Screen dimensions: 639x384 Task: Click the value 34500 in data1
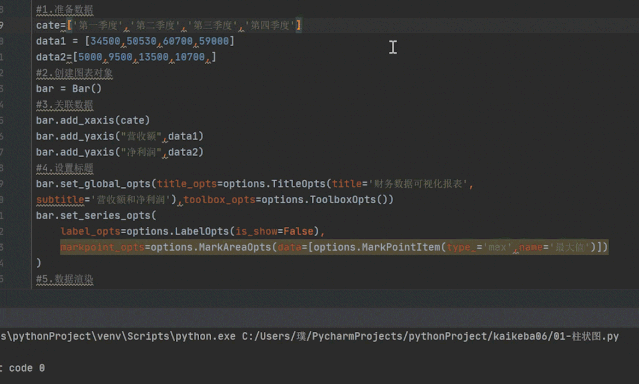point(105,41)
